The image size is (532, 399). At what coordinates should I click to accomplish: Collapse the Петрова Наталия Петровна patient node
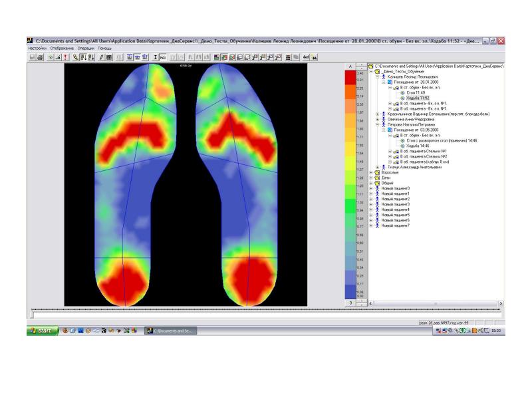click(x=377, y=124)
